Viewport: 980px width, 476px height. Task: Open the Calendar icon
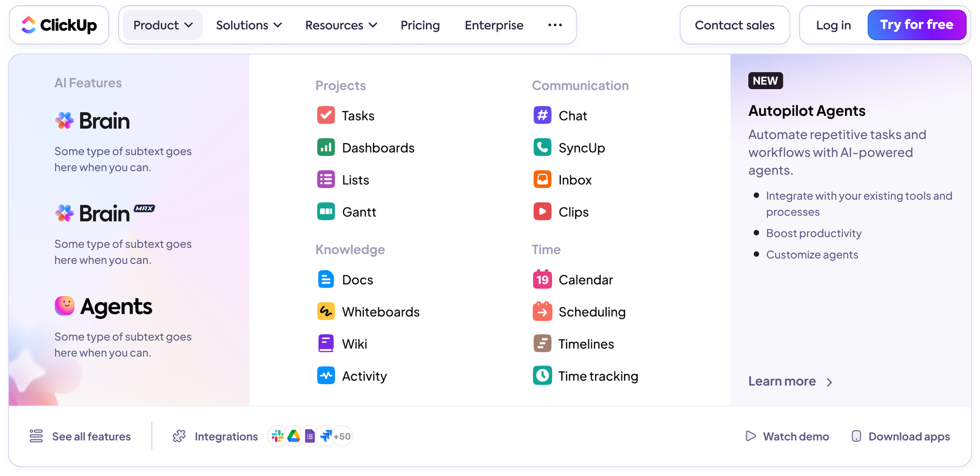point(542,280)
